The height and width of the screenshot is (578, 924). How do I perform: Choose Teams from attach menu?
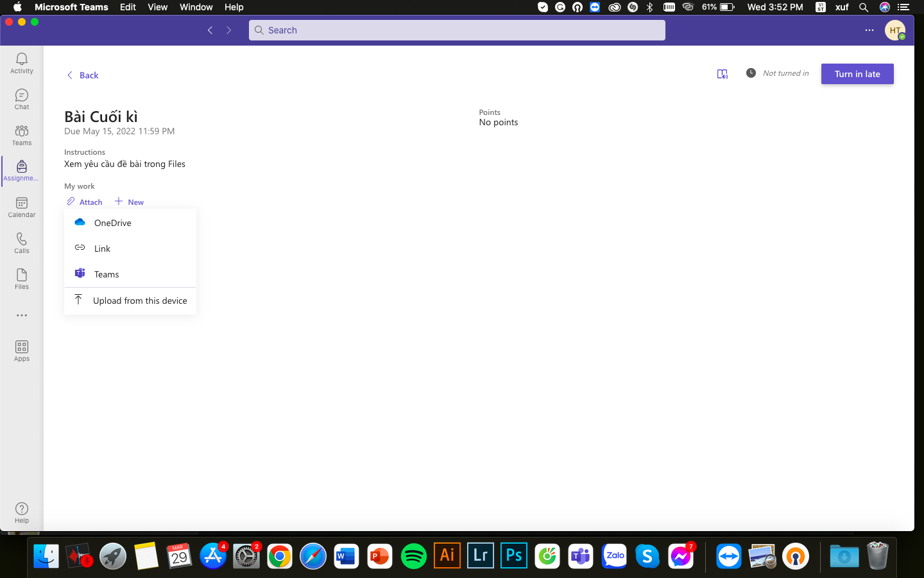(x=130, y=274)
